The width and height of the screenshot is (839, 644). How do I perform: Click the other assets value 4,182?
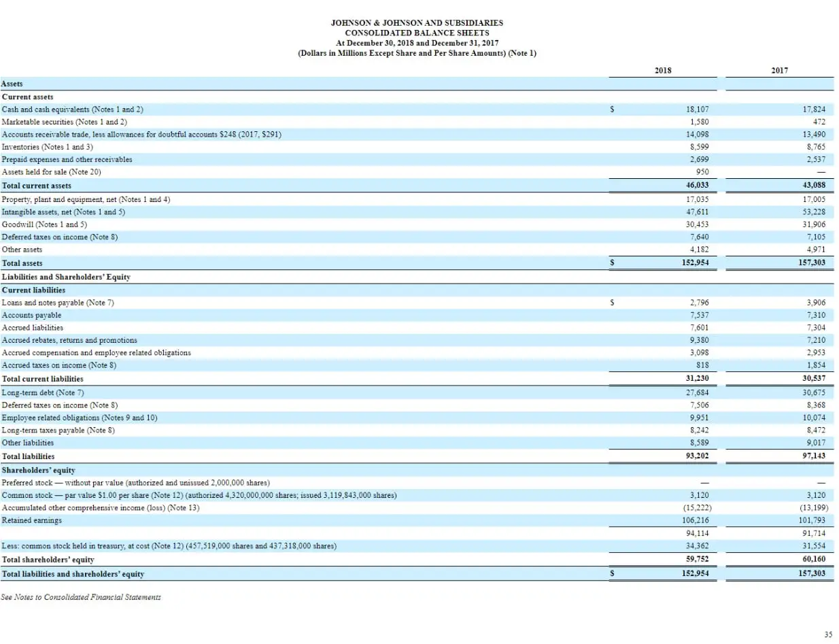click(700, 250)
